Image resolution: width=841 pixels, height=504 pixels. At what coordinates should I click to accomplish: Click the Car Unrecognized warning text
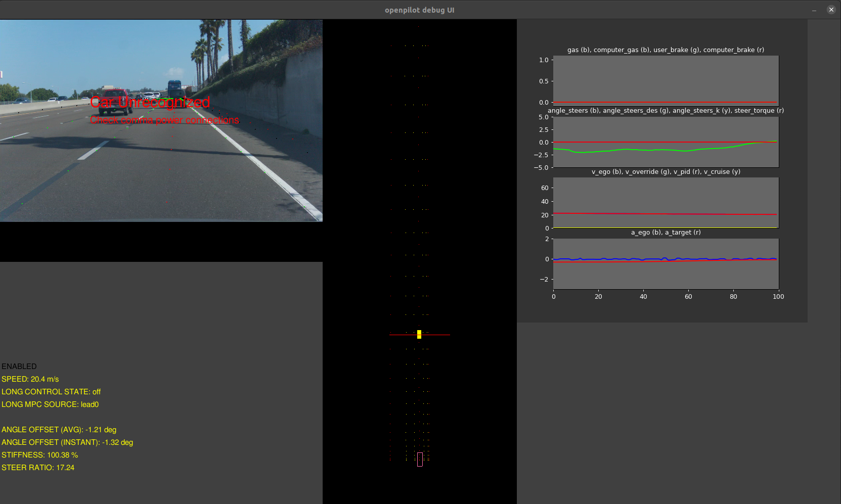[x=150, y=102]
